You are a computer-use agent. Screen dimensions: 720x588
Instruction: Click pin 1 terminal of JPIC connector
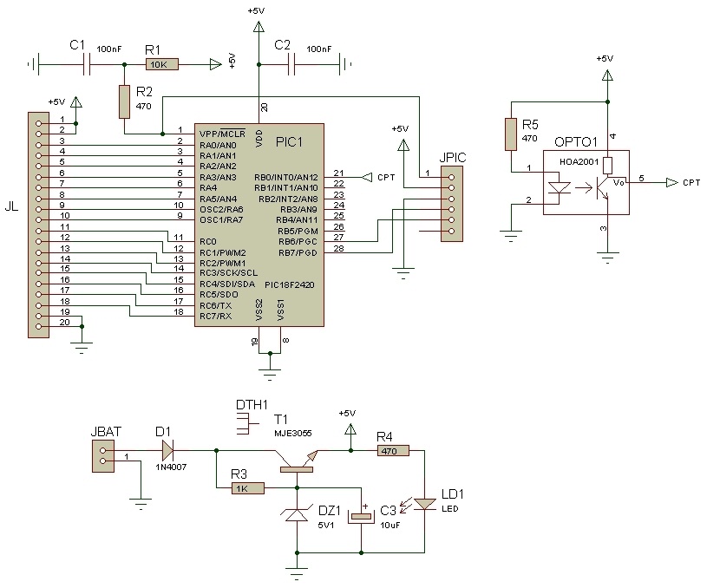451,177
